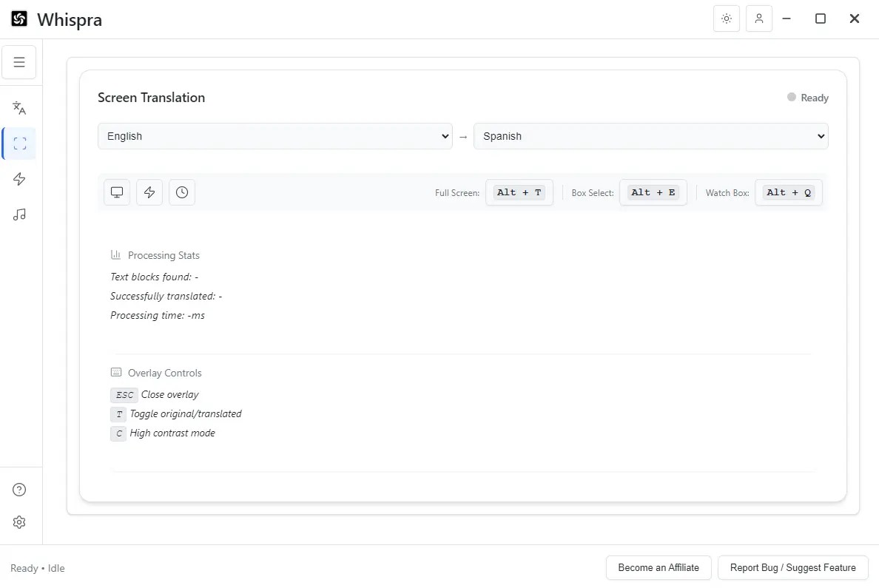Click the Ready status indicator dot
879x588 pixels.
791,97
